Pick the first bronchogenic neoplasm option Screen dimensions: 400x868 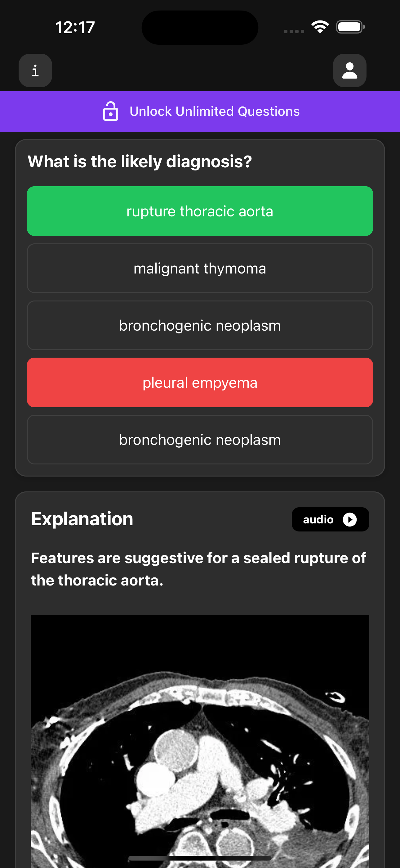[200, 325]
